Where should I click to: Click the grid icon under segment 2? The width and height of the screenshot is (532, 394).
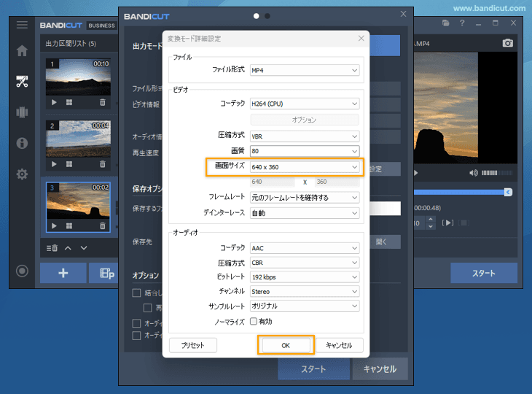tap(69, 164)
